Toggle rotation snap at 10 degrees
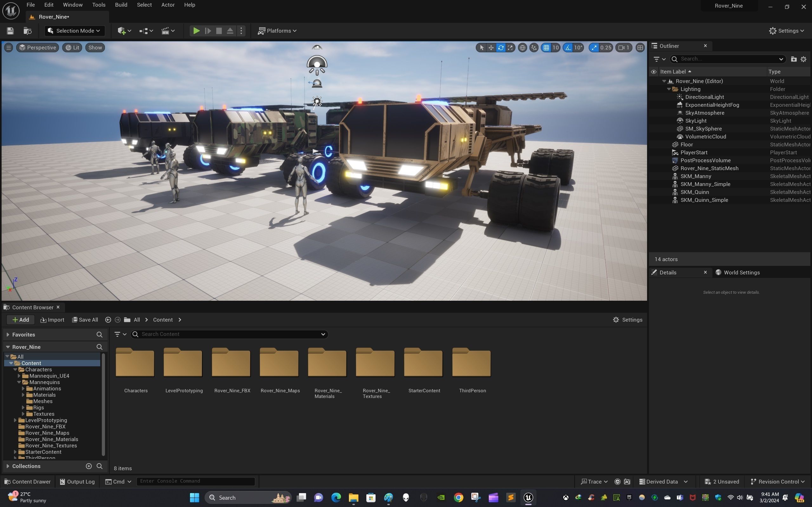Viewport: 812px width, 507px height. [x=568, y=48]
